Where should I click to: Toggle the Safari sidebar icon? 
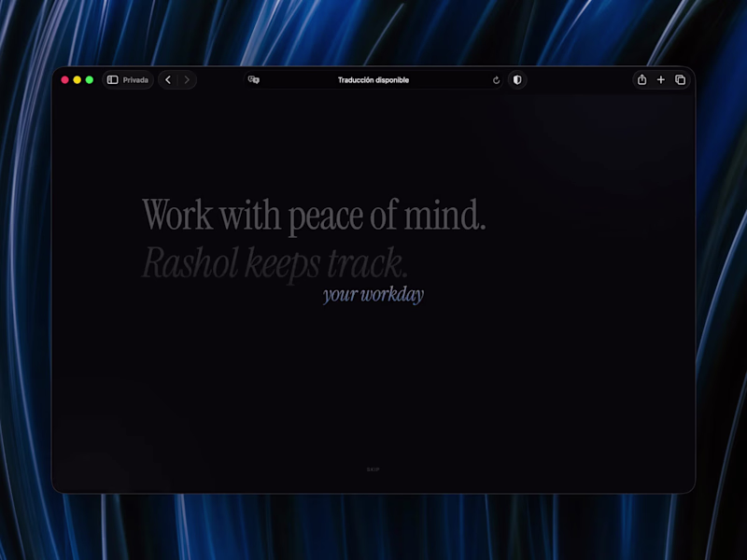coord(112,79)
